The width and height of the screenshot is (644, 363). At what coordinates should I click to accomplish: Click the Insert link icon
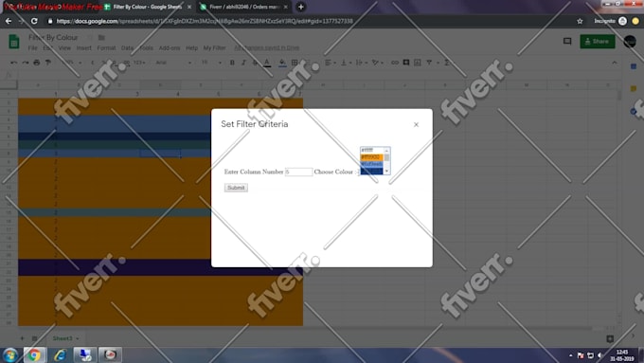click(395, 63)
